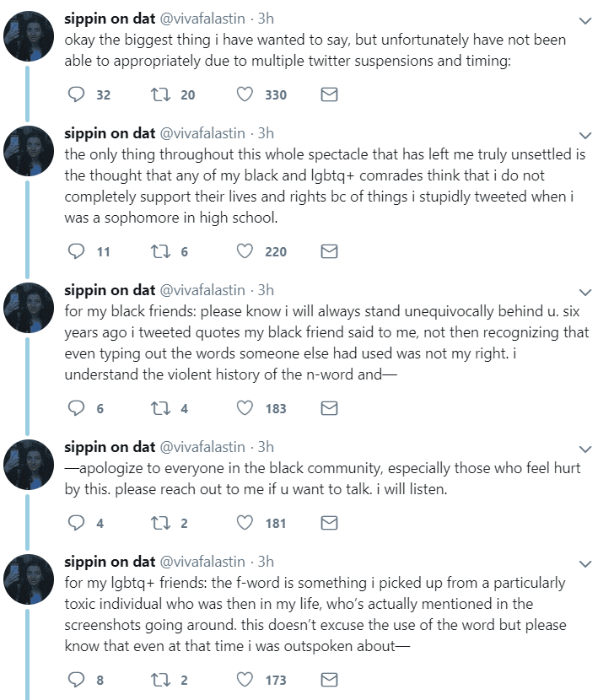Open the first tweet's chevron options menu
Viewport: 614px width, 700px height.
[x=585, y=21]
